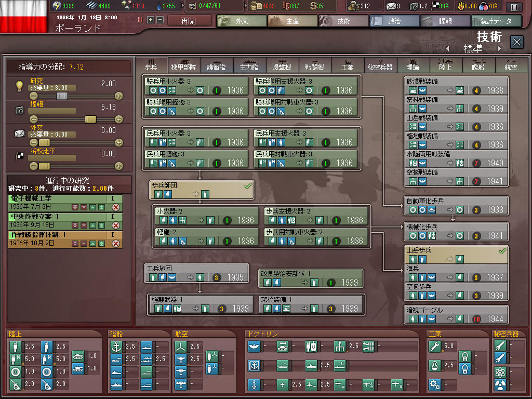Click the wrench icon in 工業 panel
The height and width of the screenshot is (399, 532).
point(435,346)
